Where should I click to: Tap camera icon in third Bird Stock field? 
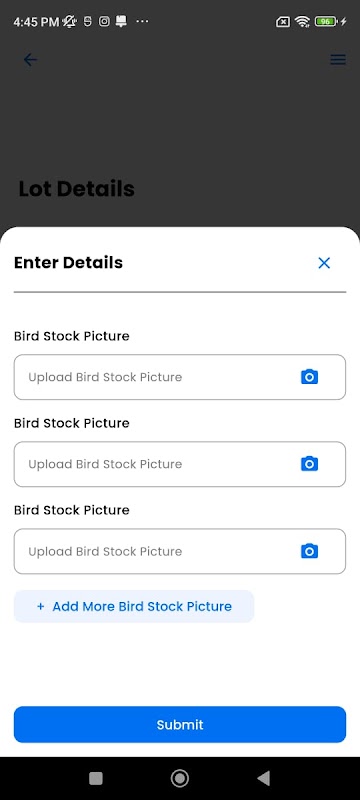pos(310,551)
